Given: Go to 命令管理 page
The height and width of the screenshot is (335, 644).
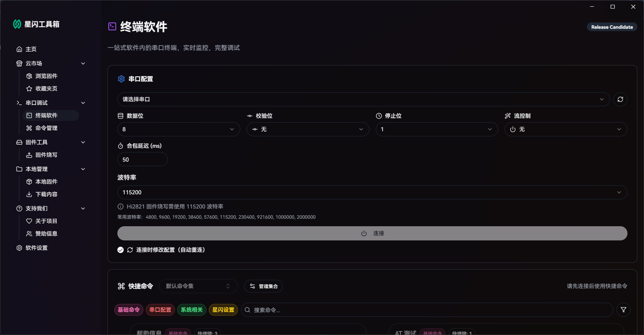Looking at the screenshot, I should (x=46, y=128).
